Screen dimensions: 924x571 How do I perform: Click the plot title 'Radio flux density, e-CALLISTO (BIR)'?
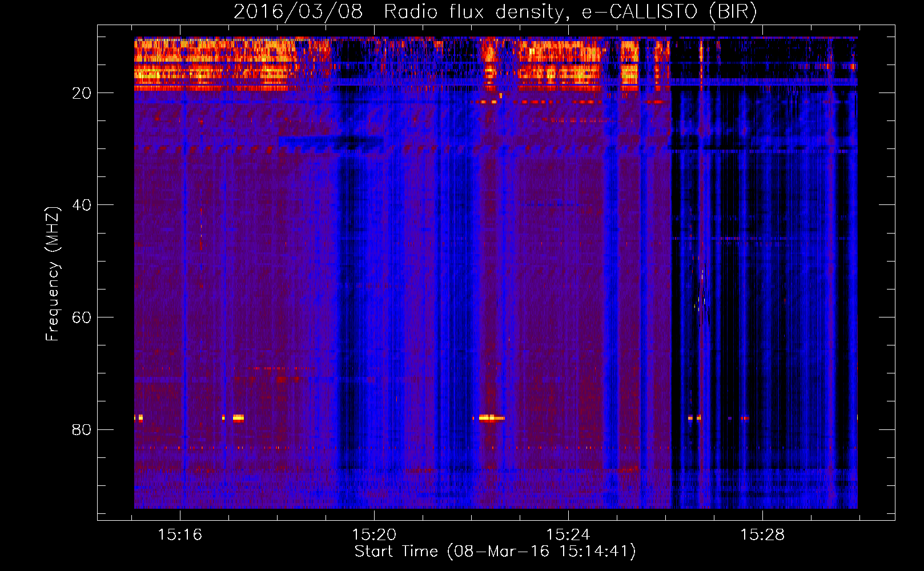pos(570,12)
